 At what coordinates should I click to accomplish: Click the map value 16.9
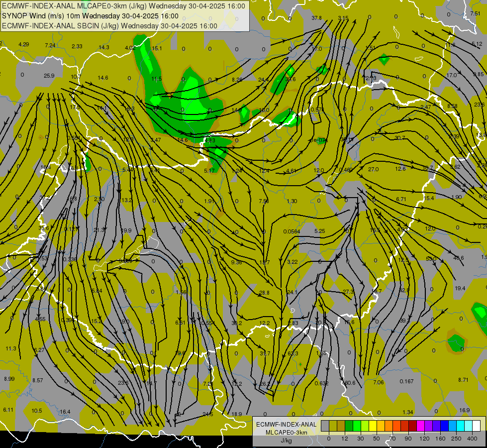pyautogui.click(x=464, y=410)
